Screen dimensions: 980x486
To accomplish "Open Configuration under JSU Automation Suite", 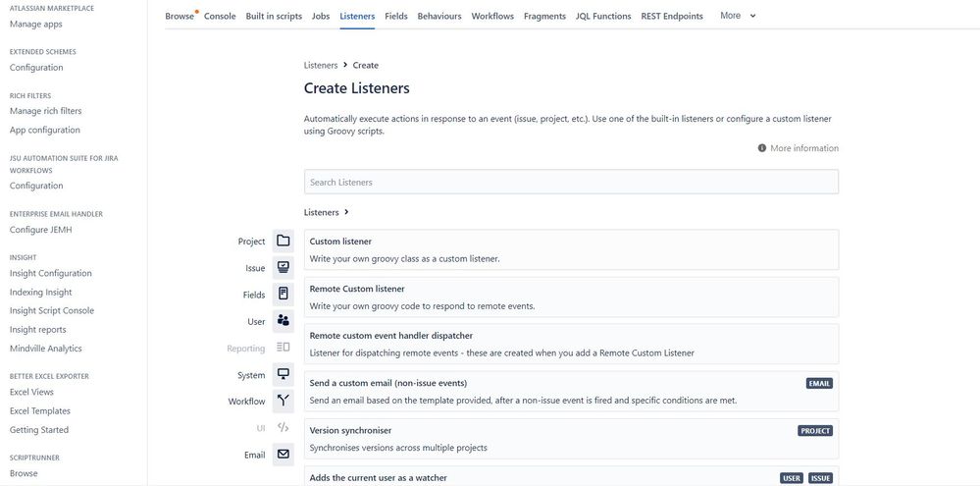I will coord(36,186).
